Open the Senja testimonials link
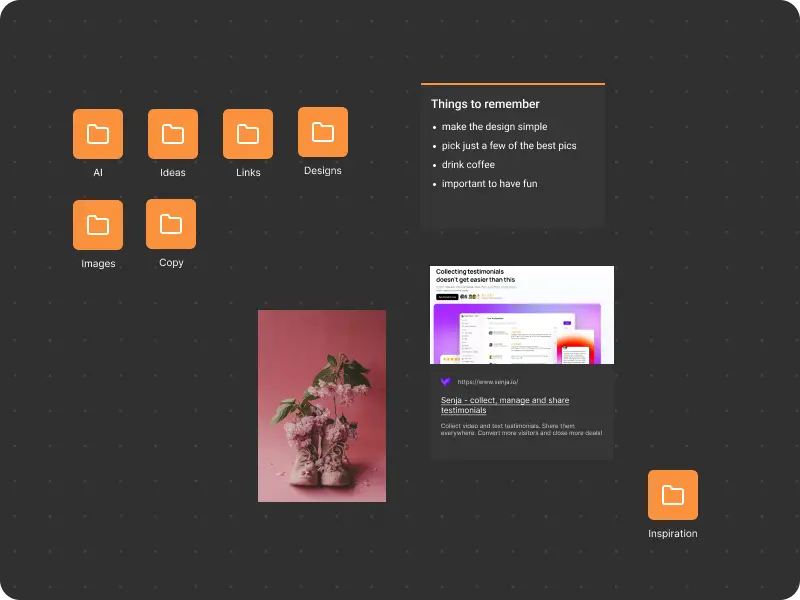 point(506,405)
